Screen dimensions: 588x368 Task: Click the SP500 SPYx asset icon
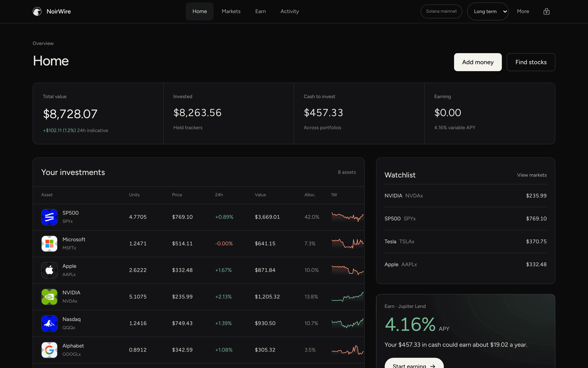[49, 217]
